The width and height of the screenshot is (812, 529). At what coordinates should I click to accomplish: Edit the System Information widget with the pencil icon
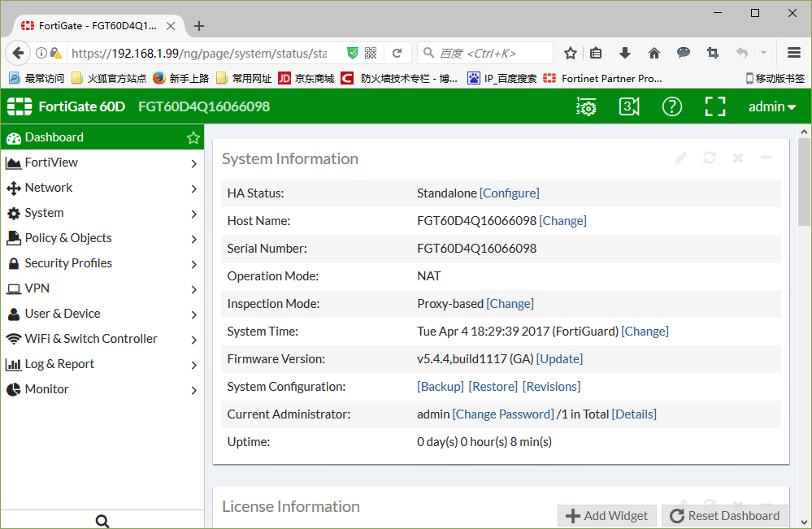(681, 158)
